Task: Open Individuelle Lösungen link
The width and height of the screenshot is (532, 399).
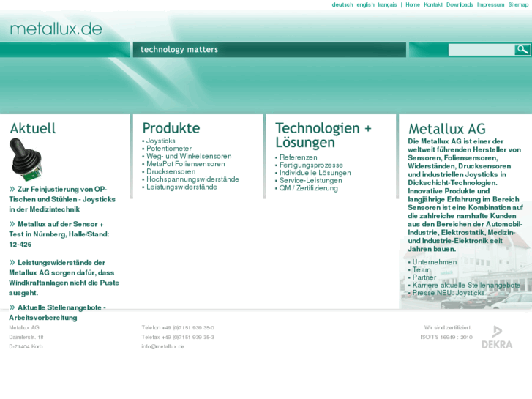Action: click(315, 173)
